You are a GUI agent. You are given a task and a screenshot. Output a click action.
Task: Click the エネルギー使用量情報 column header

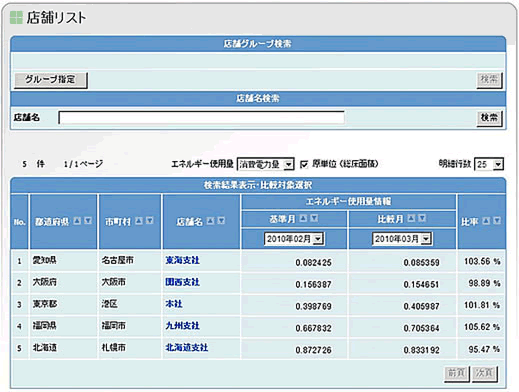tap(348, 201)
